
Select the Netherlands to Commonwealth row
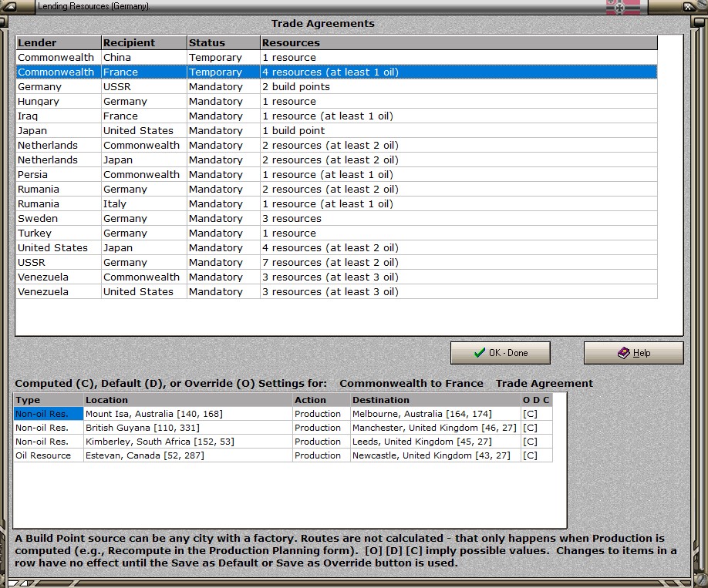point(336,146)
